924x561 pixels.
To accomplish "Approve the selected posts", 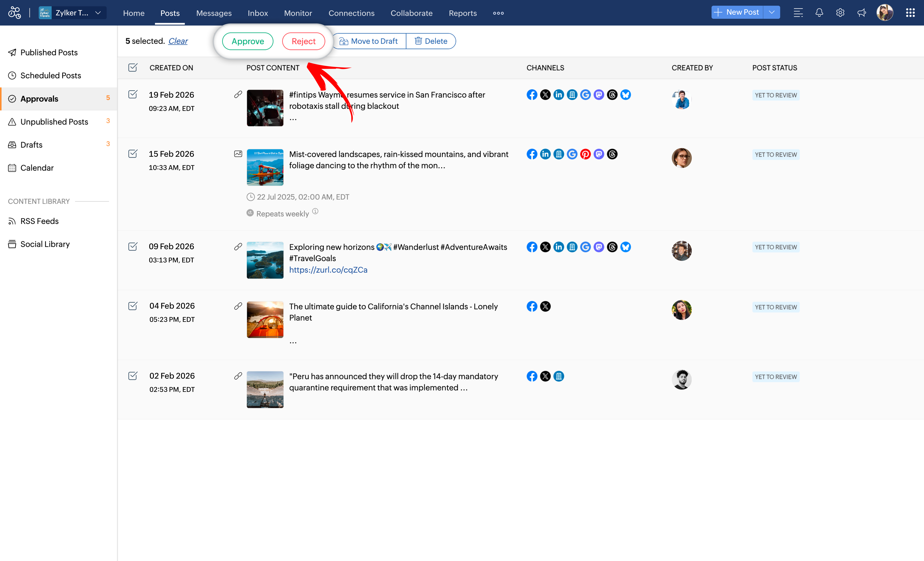I will [x=248, y=41].
